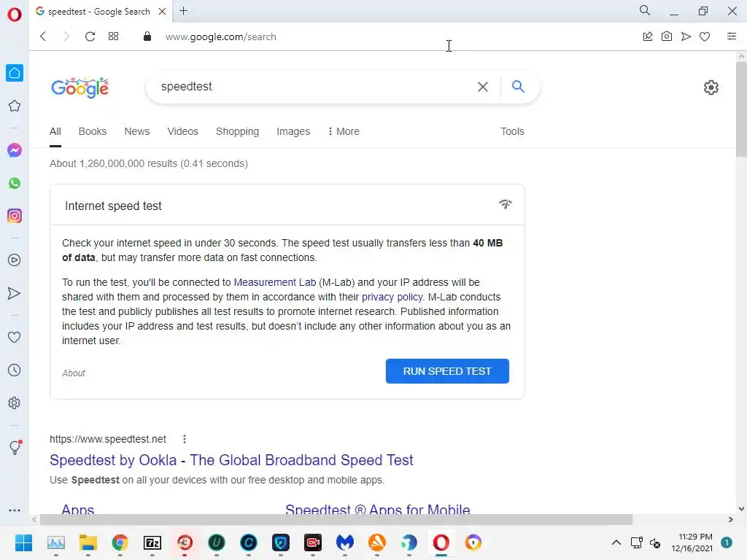Open the taskbar clock and date
This screenshot has width=747, height=560.
(x=692, y=542)
